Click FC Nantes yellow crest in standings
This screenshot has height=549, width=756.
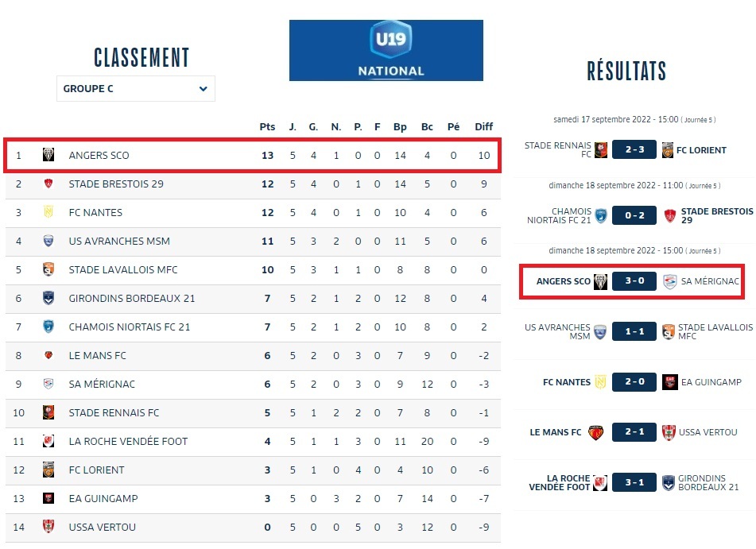(48, 212)
